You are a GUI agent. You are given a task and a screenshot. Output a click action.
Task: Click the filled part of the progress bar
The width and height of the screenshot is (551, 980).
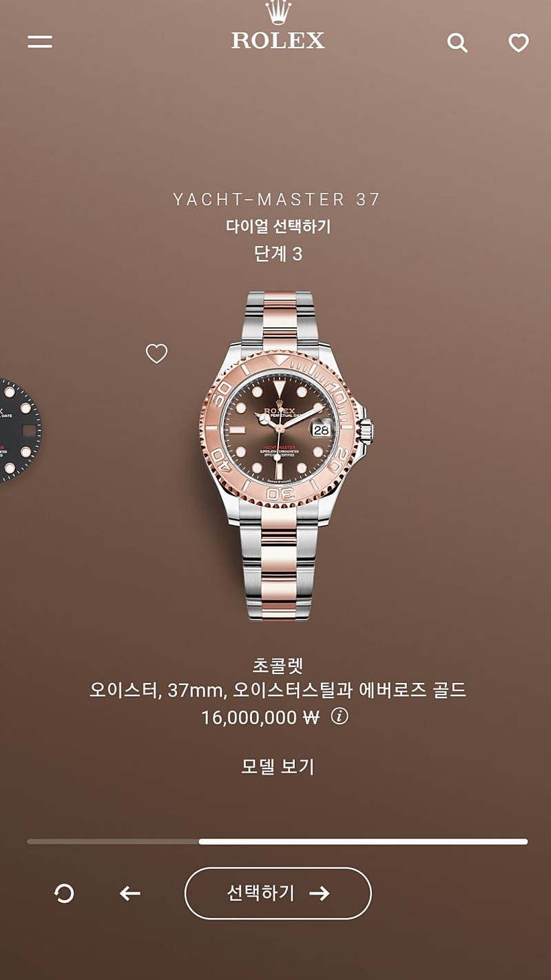click(x=363, y=841)
